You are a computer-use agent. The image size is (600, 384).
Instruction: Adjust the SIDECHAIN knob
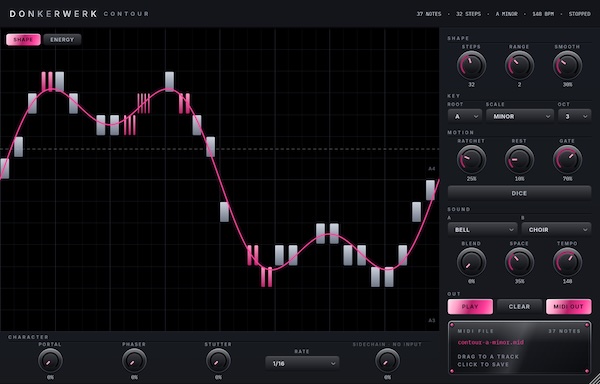(387, 361)
